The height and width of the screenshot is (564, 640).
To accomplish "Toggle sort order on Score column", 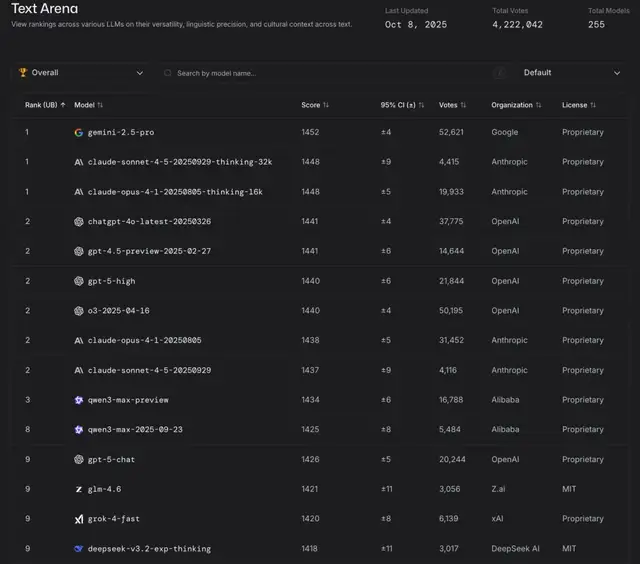I will [x=315, y=105].
